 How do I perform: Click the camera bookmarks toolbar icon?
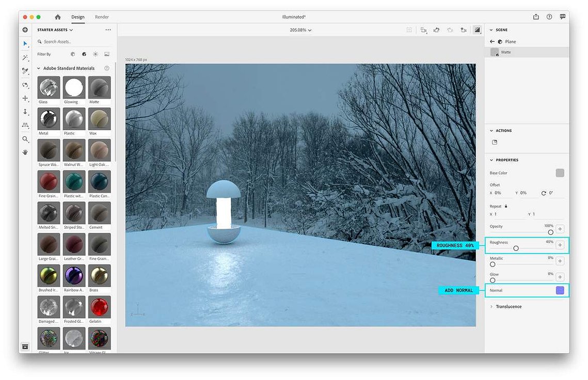(x=464, y=30)
